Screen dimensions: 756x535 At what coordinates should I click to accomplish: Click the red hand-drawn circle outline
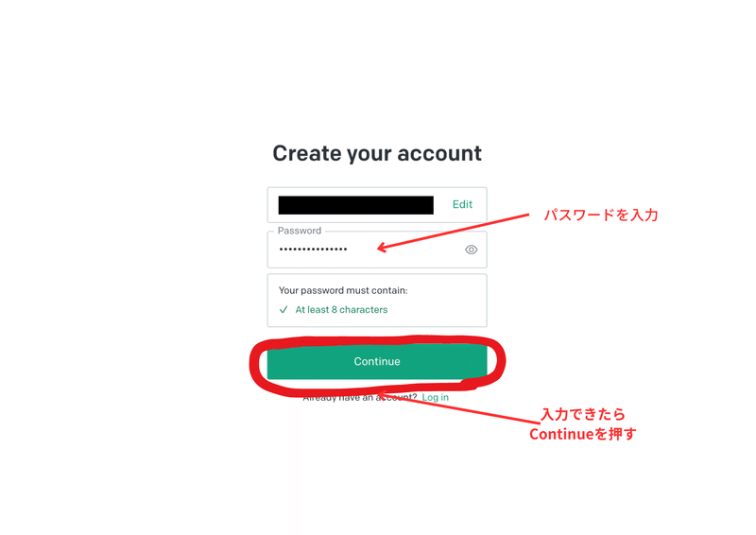tap(377, 338)
